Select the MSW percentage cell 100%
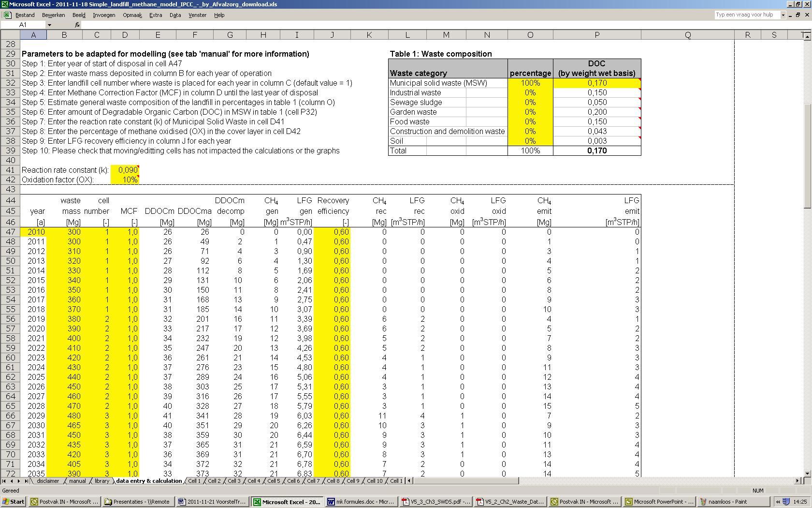This screenshot has width=812, height=508. (530, 83)
